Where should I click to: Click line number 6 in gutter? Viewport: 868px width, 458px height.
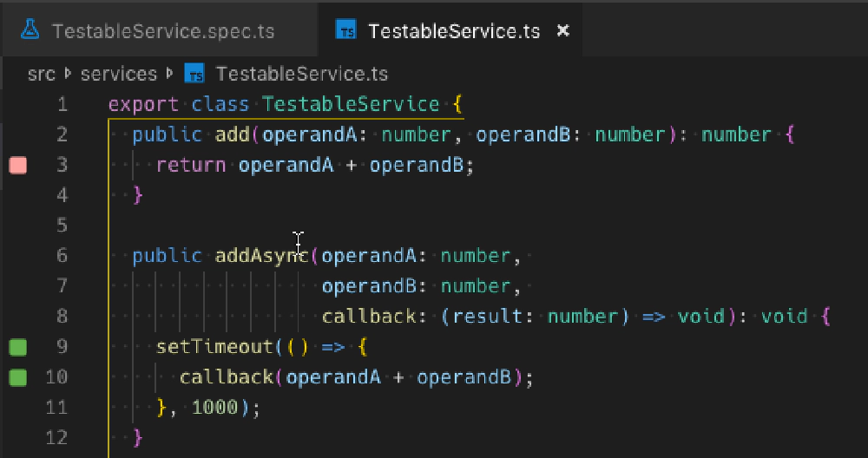(62, 256)
